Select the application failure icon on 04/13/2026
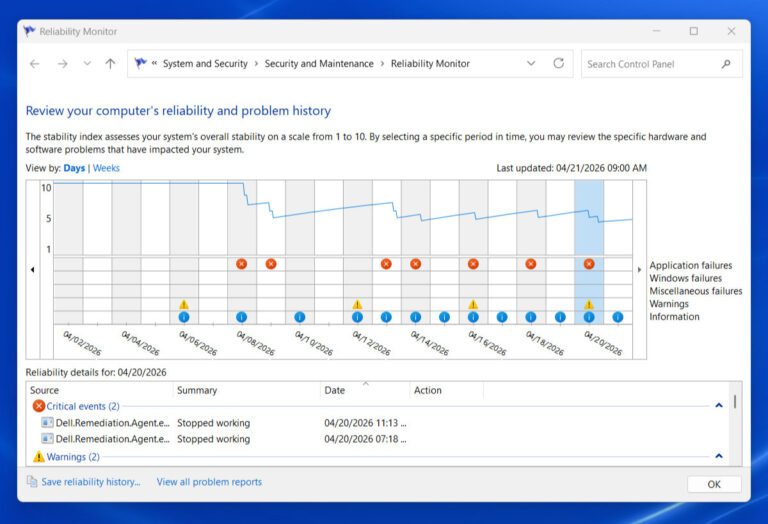 (x=386, y=264)
